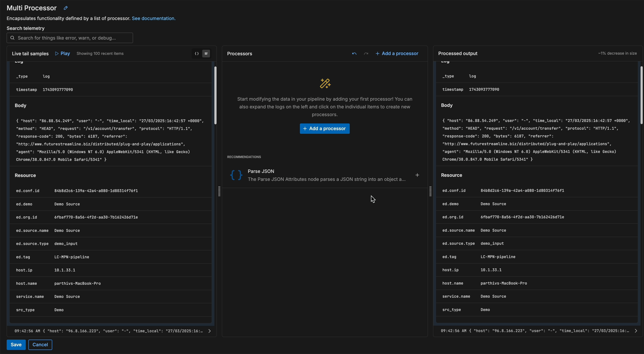Expand next log row in Live tail samples
644x354 pixels.
coord(209,331)
